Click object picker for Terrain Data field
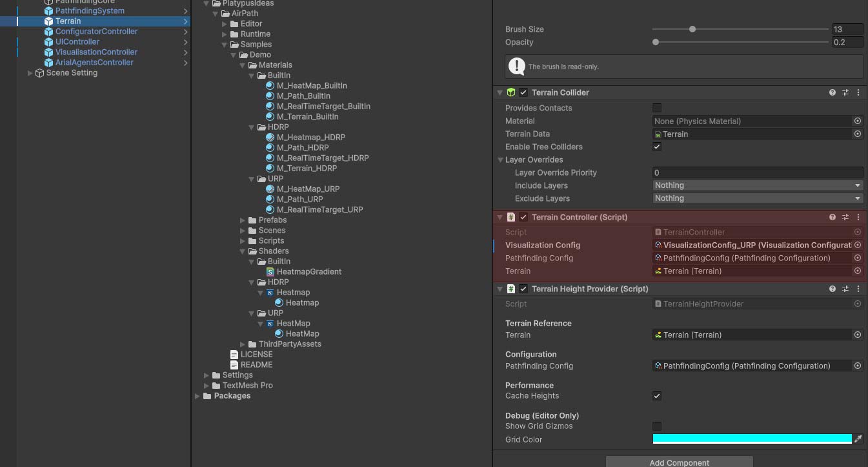The width and height of the screenshot is (868, 467). [858, 134]
